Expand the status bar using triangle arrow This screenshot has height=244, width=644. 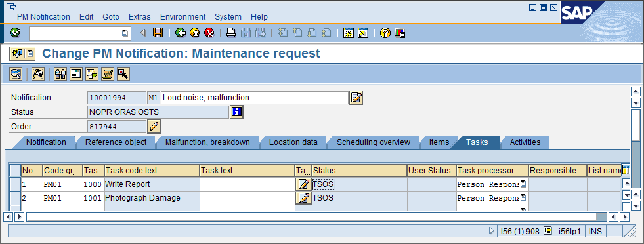point(491,232)
